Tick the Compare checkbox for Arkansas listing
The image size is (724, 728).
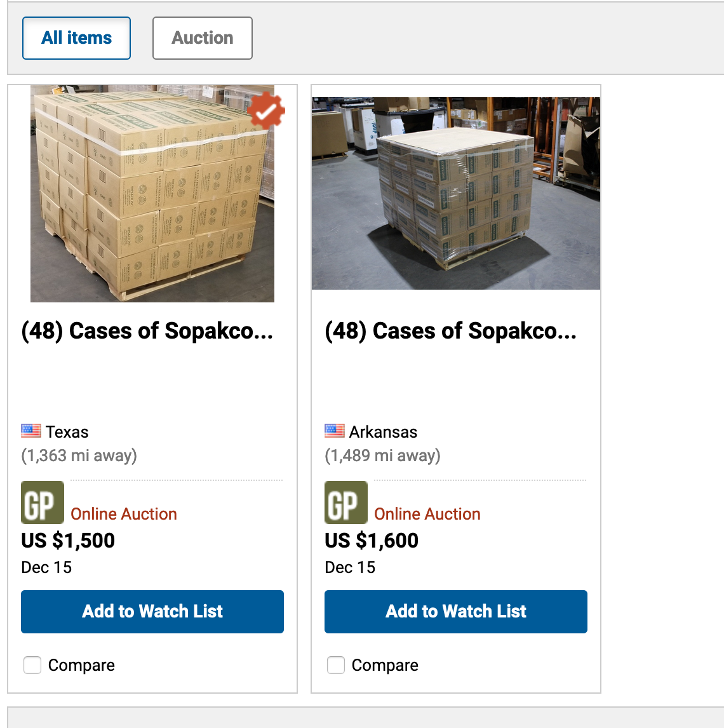336,665
